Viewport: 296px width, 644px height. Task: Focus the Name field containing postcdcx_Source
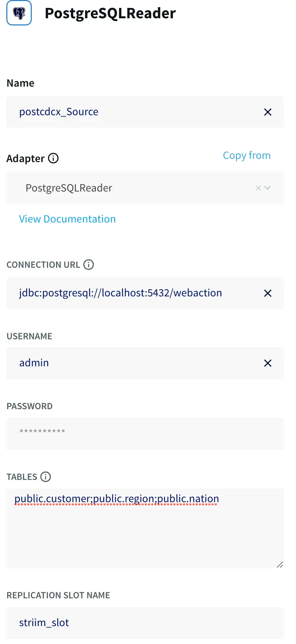(x=135, y=112)
